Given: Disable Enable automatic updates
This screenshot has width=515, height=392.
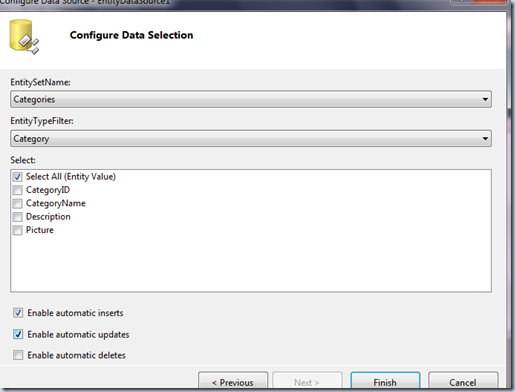Looking at the screenshot, I should 18,334.
